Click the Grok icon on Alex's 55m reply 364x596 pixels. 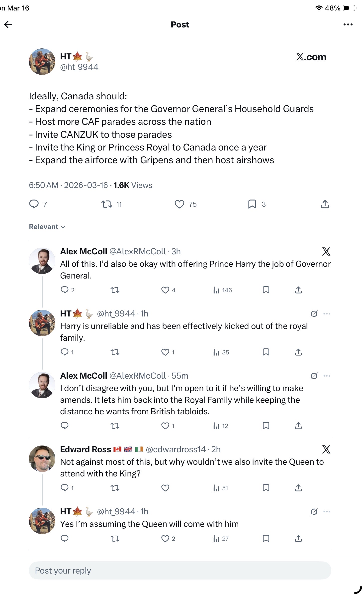click(314, 376)
